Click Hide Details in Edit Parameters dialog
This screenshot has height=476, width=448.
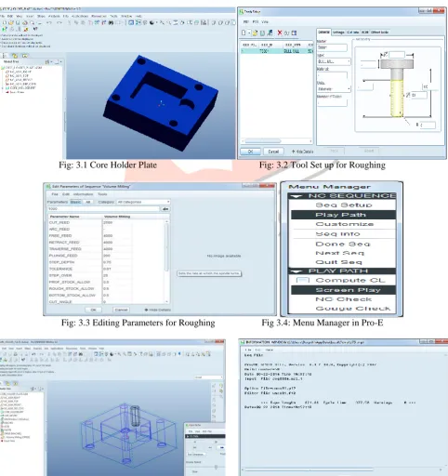click(x=158, y=310)
